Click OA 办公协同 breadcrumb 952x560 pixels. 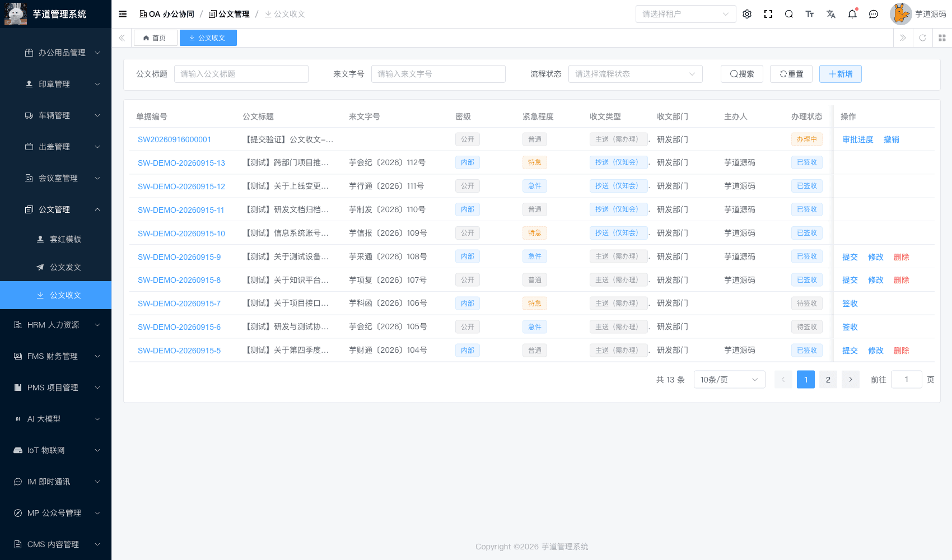[x=167, y=14]
